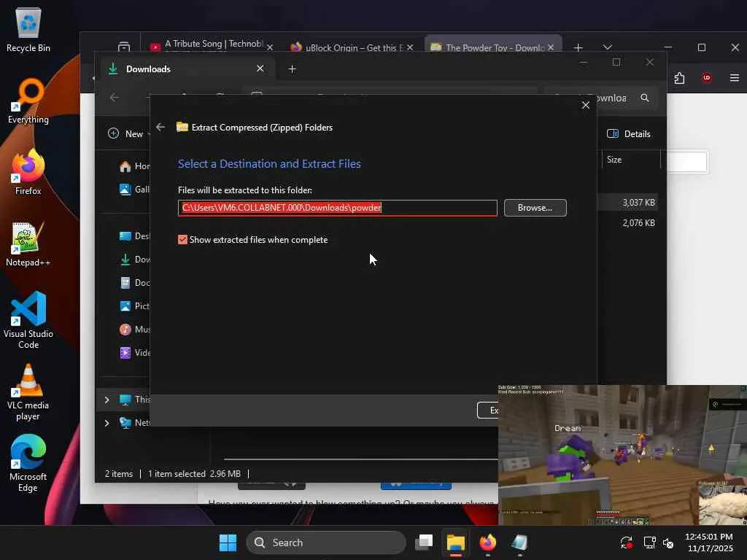Open Recycle Bin desktop icon
The image size is (747, 560).
point(28,29)
